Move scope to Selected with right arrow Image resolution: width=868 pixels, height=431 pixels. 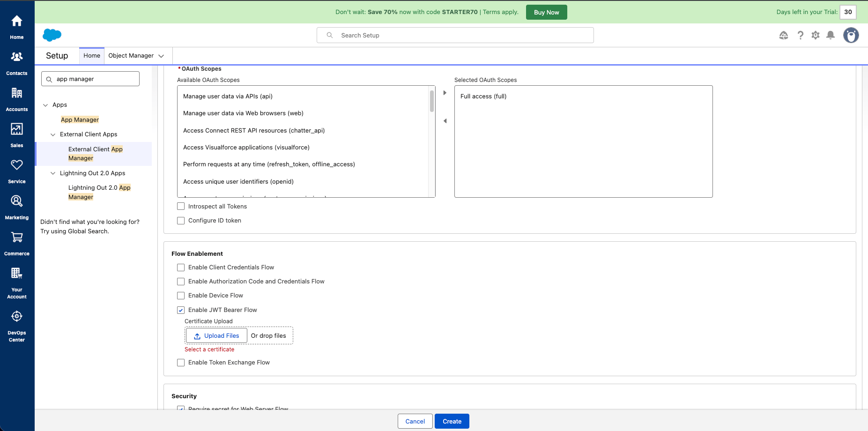click(445, 93)
